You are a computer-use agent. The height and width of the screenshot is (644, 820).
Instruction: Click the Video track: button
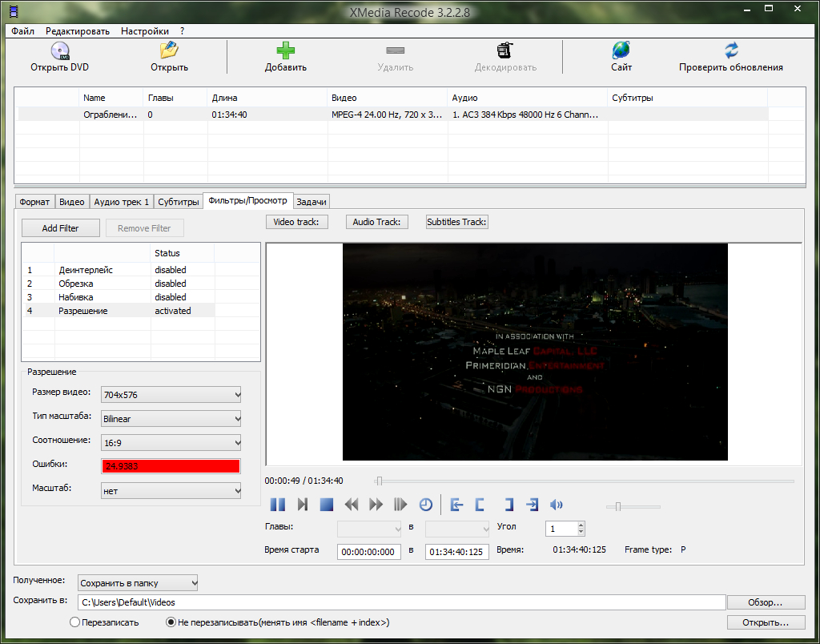point(296,222)
